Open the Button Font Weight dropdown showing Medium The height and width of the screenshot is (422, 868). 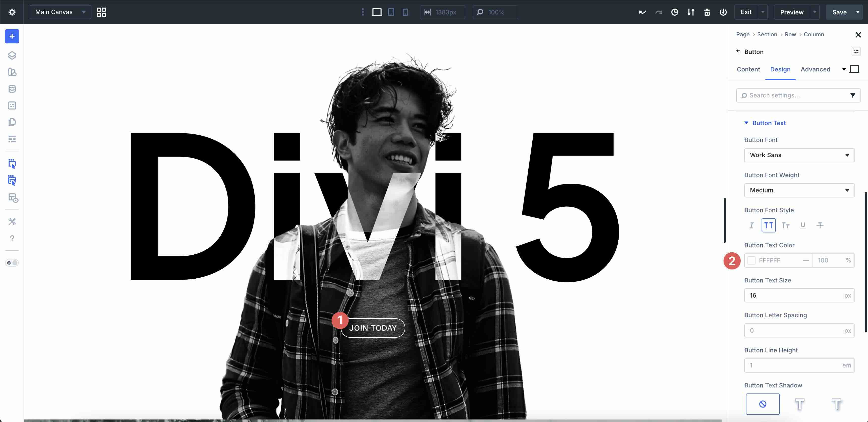[799, 190]
